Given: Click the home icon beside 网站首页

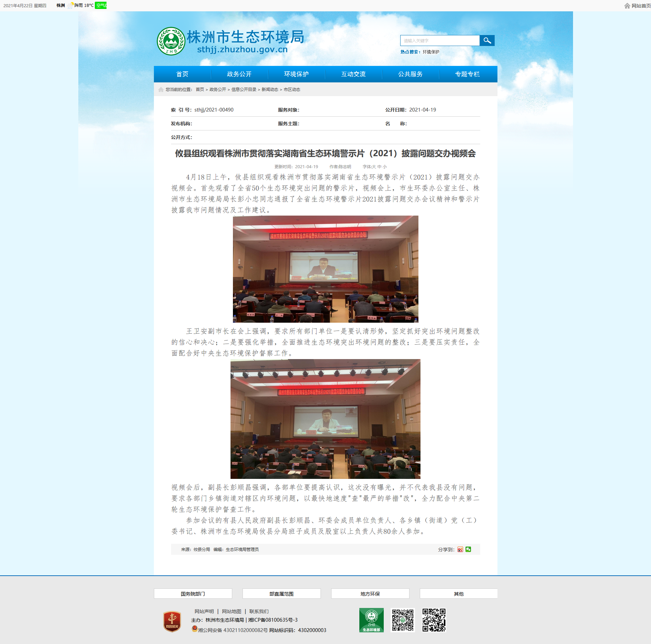Looking at the screenshot, I should point(627,6).
